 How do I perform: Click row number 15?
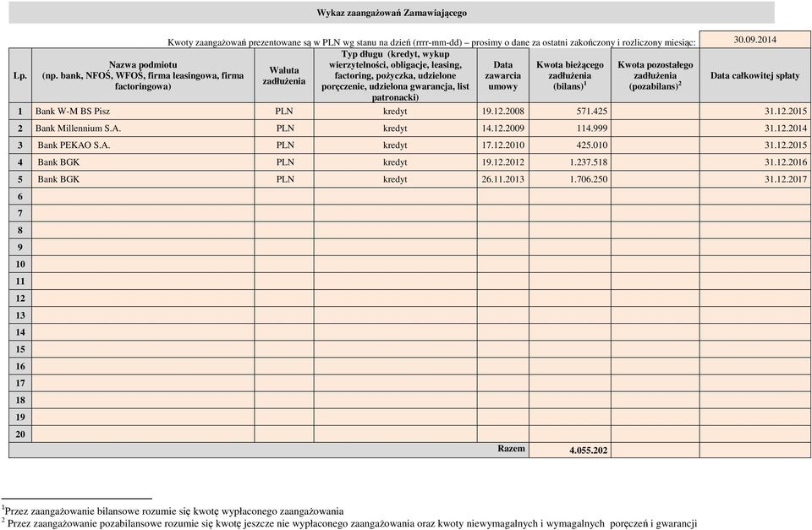(20, 349)
